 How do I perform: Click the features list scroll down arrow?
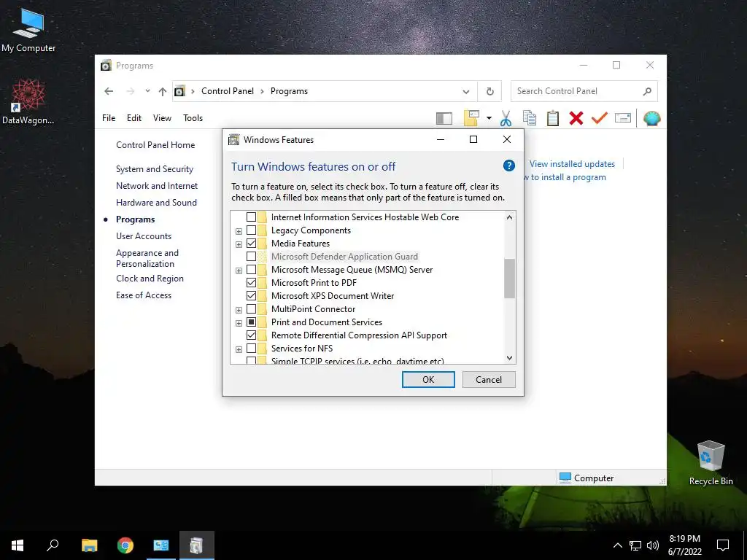(509, 358)
